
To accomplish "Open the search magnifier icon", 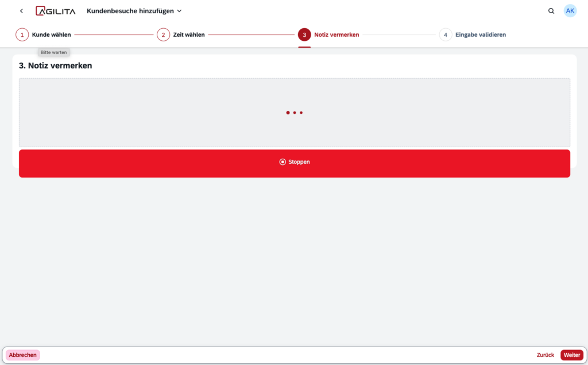I will coord(551,11).
